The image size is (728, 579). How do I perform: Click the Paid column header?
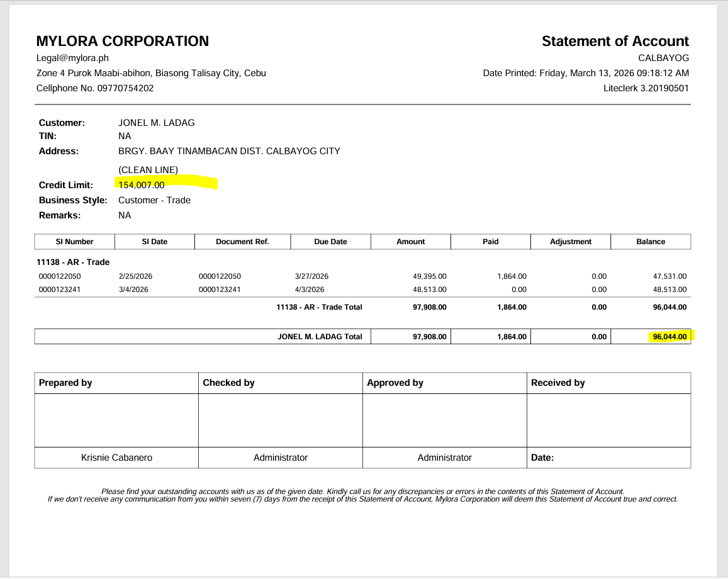click(x=490, y=242)
